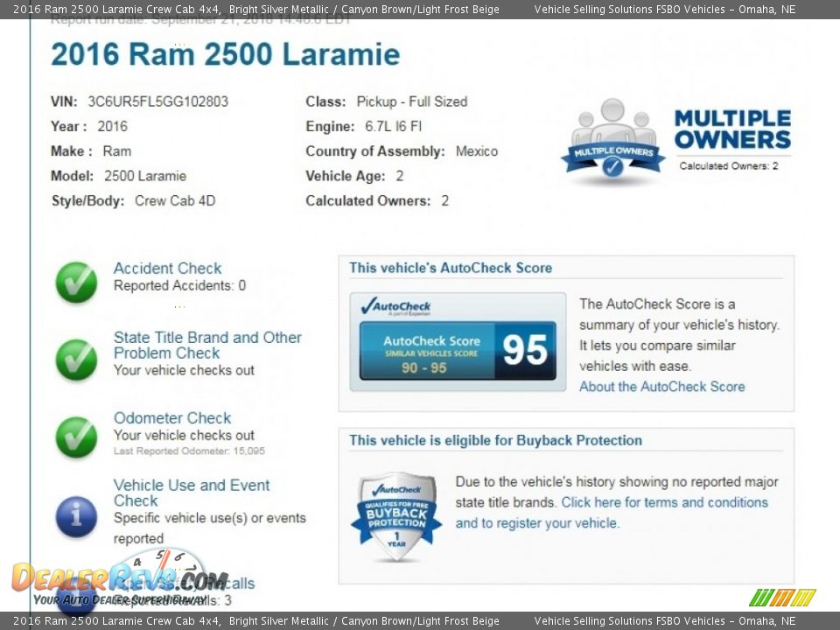
Task: Click the Odometer Check green checkmark icon
Action: (x=77, y=437)
